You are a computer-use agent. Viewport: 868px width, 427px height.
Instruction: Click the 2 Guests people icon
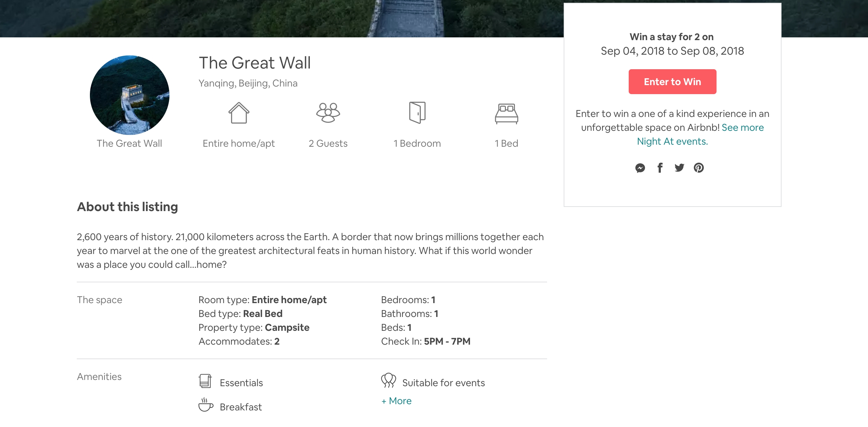point(328,113)
